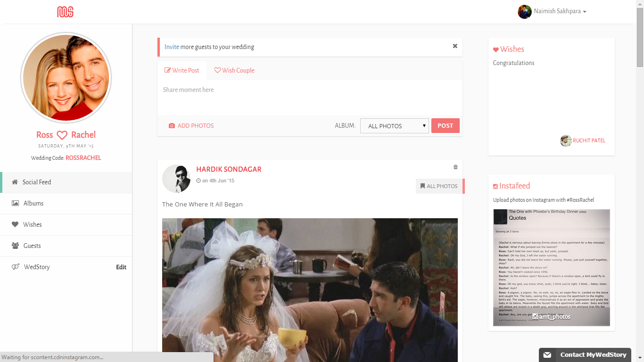Open Guests list

66,246
